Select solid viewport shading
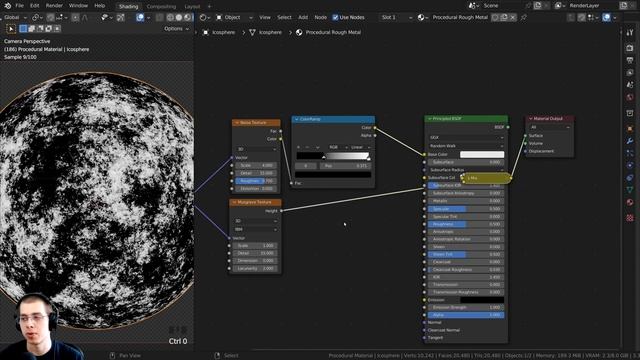Viewport: 640px width, 360px height. pos(178,18)
